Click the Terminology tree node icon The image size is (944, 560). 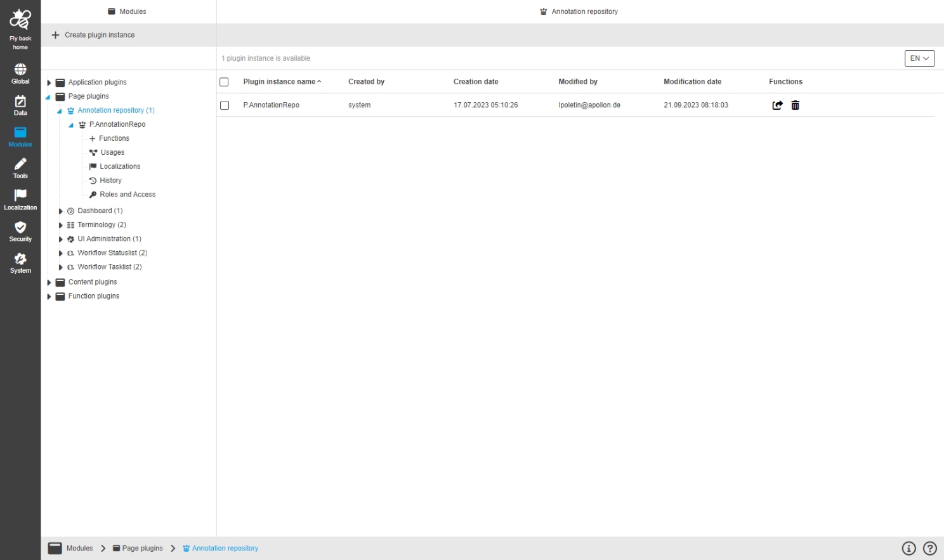point(71,225)
